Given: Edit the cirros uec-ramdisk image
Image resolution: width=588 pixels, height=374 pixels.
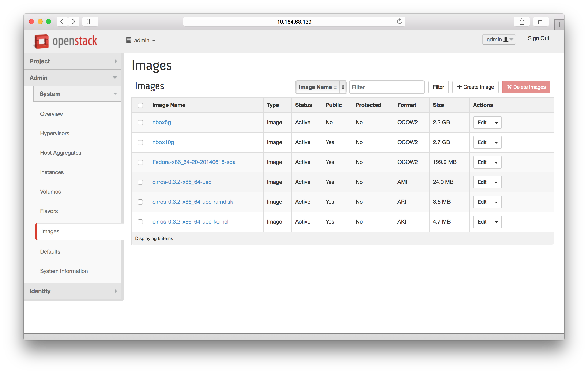Looking at the screenshot, I should [x=482, y=202].
